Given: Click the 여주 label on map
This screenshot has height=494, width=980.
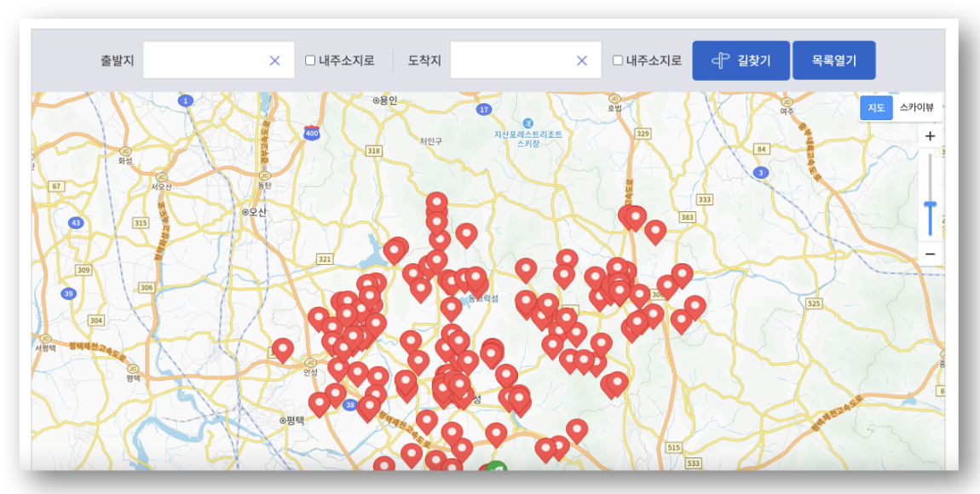Looking at the screenshot, I should coord(787,111).
